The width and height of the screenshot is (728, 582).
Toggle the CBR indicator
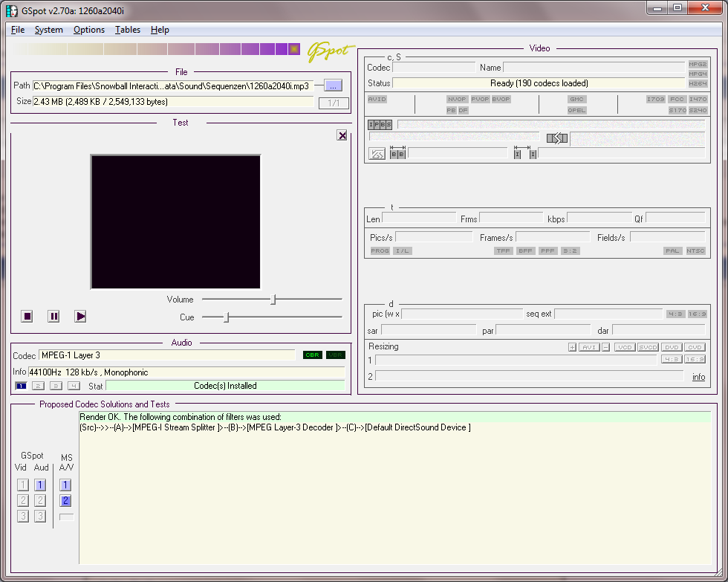pyautogui.click(x=313, y=355)
